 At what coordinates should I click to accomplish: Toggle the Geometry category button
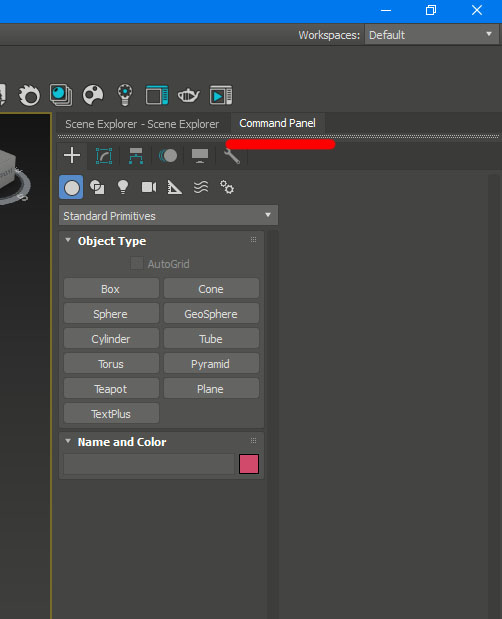click(x=71, y=187)
